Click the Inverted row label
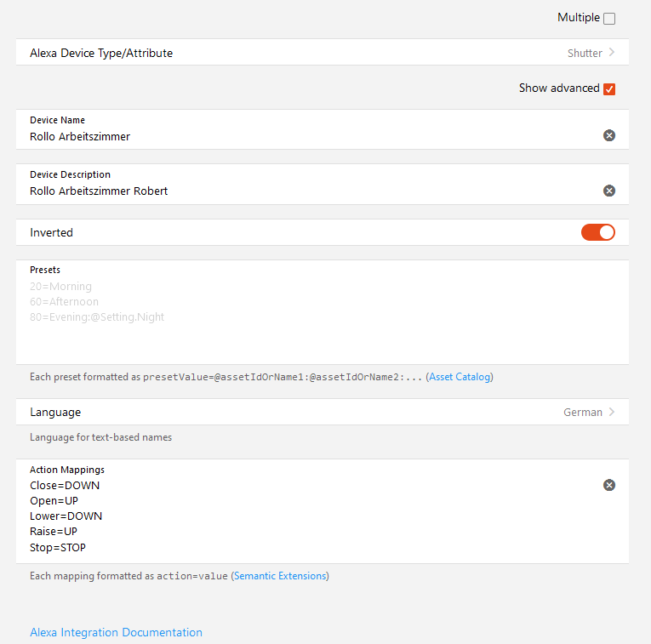The image size is (651, 644). point(52,232)
